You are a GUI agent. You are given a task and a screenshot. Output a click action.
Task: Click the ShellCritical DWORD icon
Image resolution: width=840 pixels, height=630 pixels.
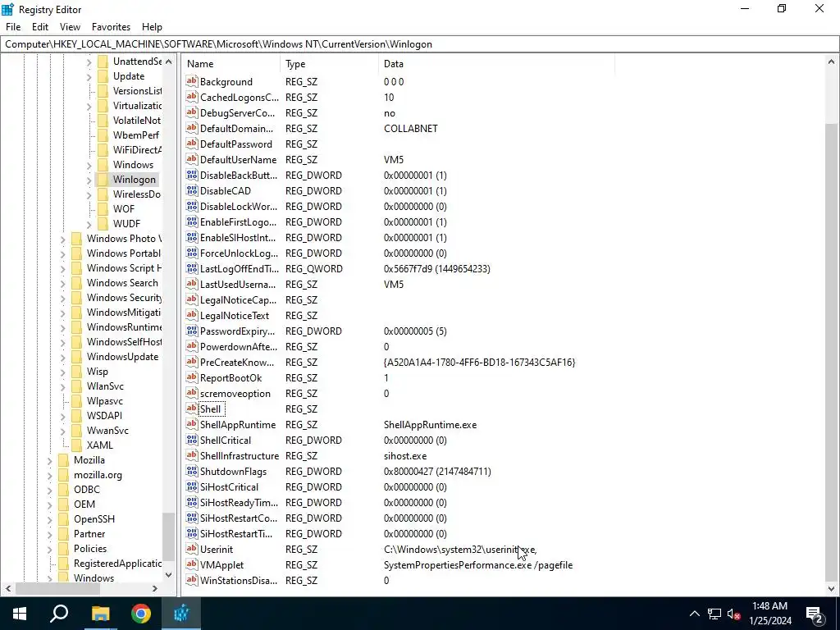(x=191, y=440)
